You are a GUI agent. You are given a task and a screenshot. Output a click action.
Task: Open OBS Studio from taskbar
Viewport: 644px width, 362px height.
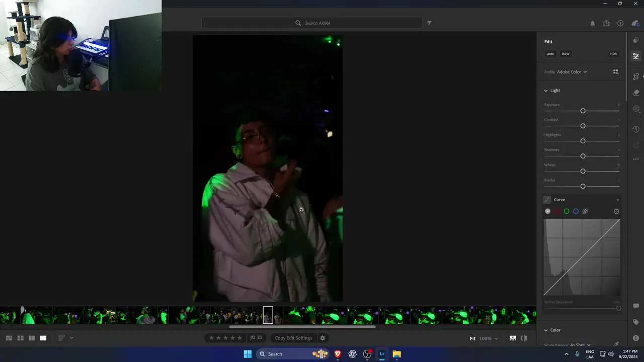click(367, 354)
